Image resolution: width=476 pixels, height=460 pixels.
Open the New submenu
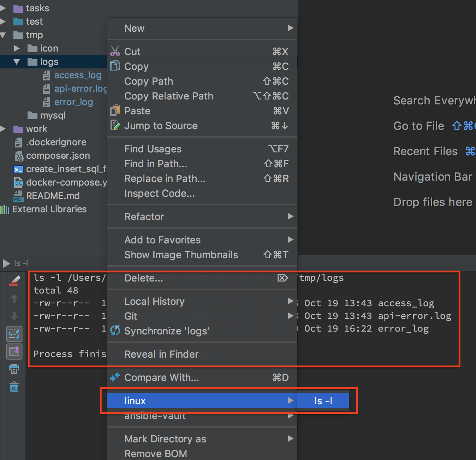[202, 28]
